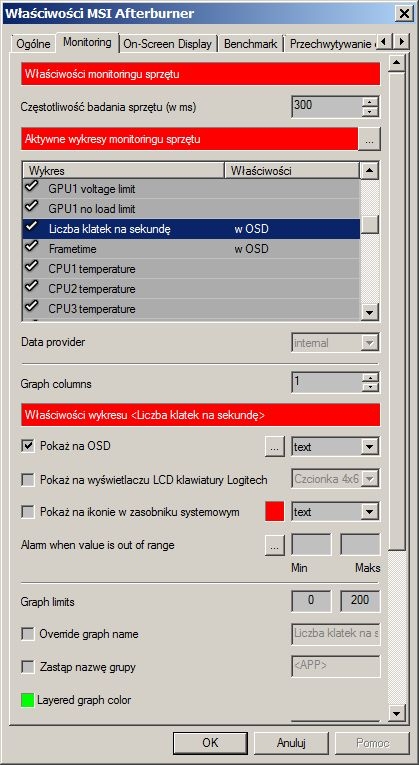This screenshot has width=419, height=765.
Task: Click the tab strip right scroll arrow
Action: [401, 41]
